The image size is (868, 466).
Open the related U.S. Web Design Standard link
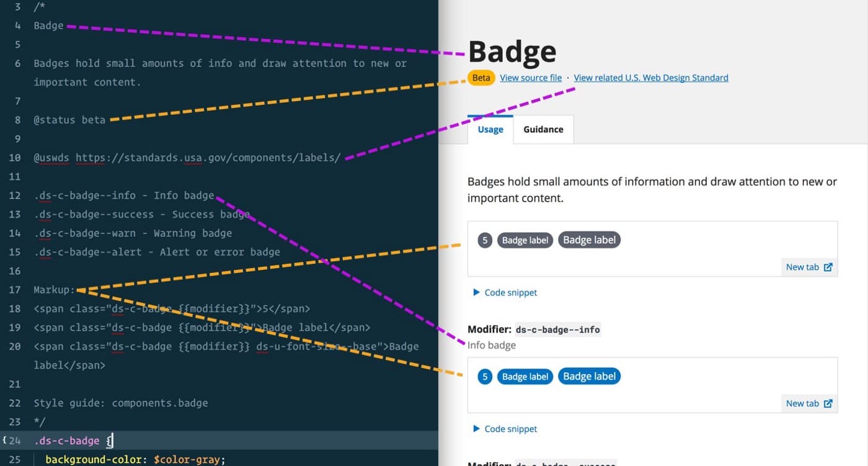click(x=650, y=78)
